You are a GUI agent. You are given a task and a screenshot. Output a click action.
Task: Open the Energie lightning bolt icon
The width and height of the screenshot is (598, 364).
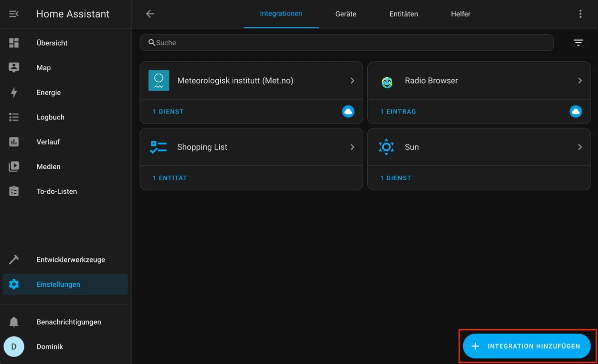point(14,93)
